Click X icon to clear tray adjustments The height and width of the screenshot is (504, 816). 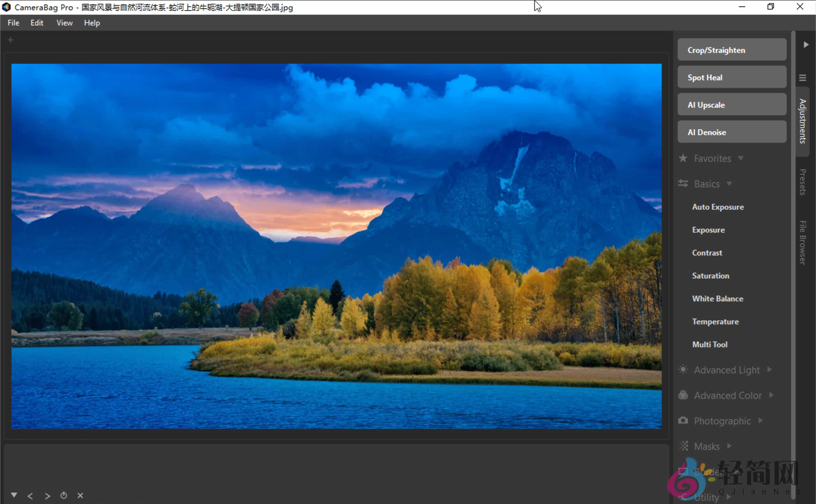(x=80, y=496)
